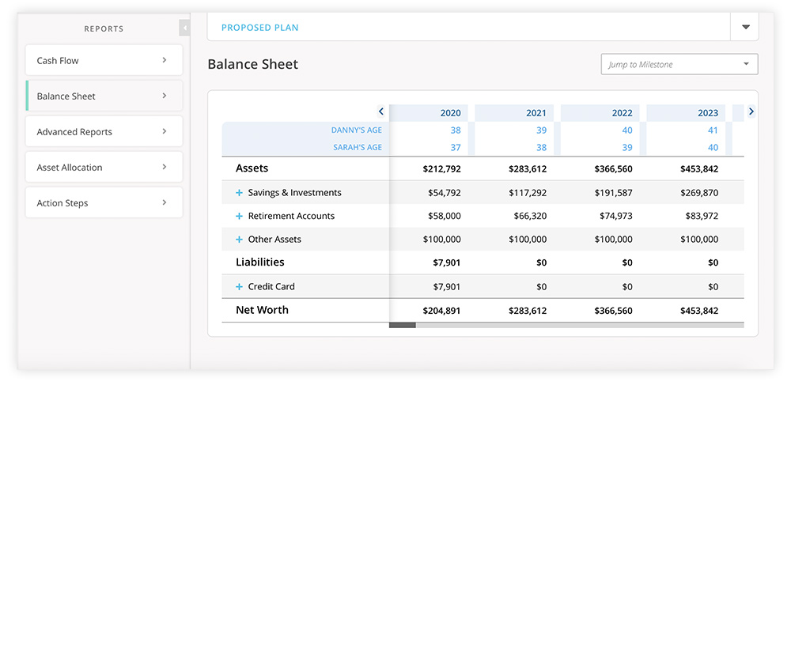Screen dimensions: 791x672
Task: Click the Credit Card label
Action: pos(271,286)
